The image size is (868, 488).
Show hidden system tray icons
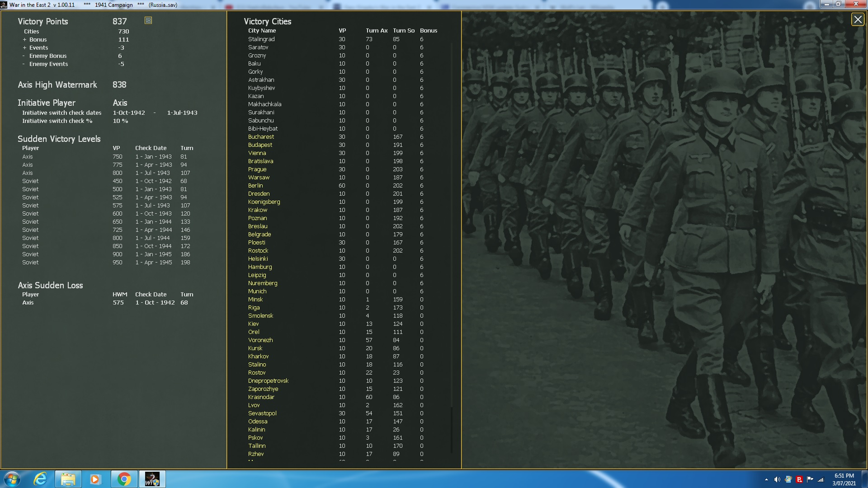click(x=766, y=479)
